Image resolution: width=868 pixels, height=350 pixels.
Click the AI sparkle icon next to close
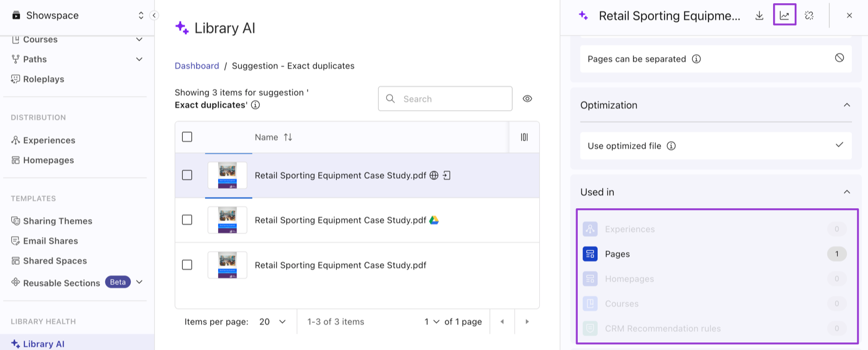coord(809,16)
